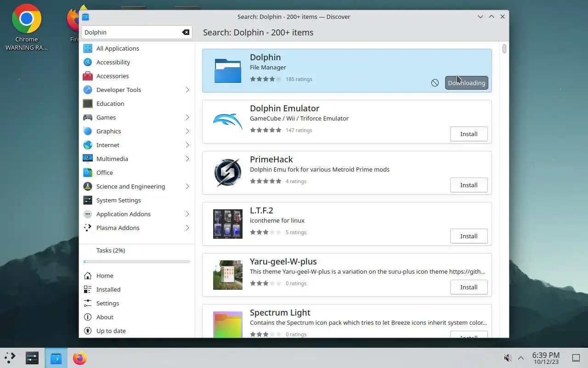Click the Graphics category icon
This screenshot has width=588, height=368.
(x=88, y=131)
